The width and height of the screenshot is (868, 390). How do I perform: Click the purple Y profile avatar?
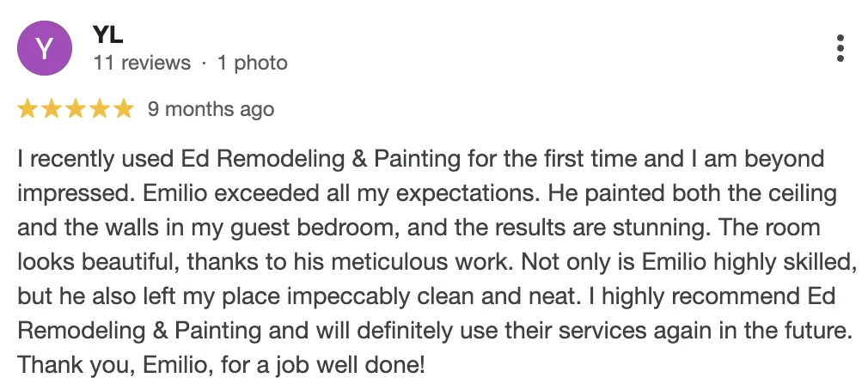click(x=45, y=48)
